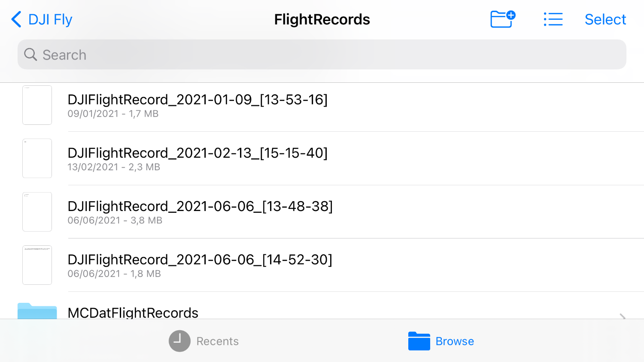Go back to DJI Fly
644x362 pixels.
click(42, 19)
